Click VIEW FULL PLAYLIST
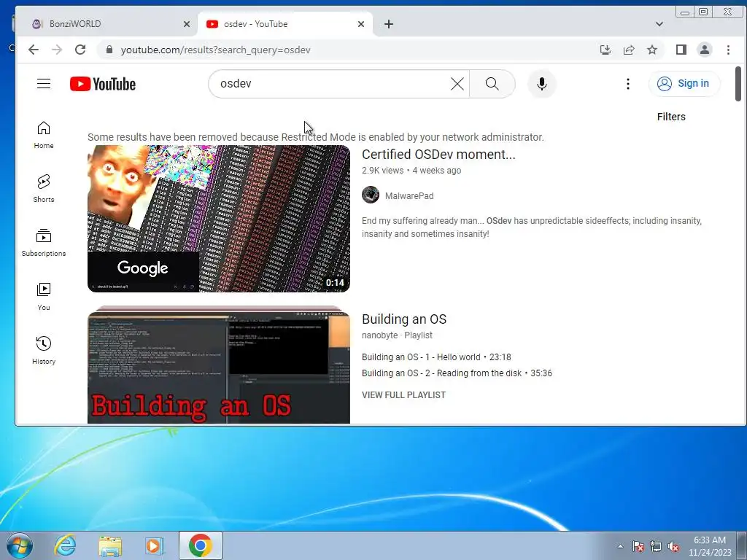Viewport: 747px width, 560px height. click(x=403, y=394)
